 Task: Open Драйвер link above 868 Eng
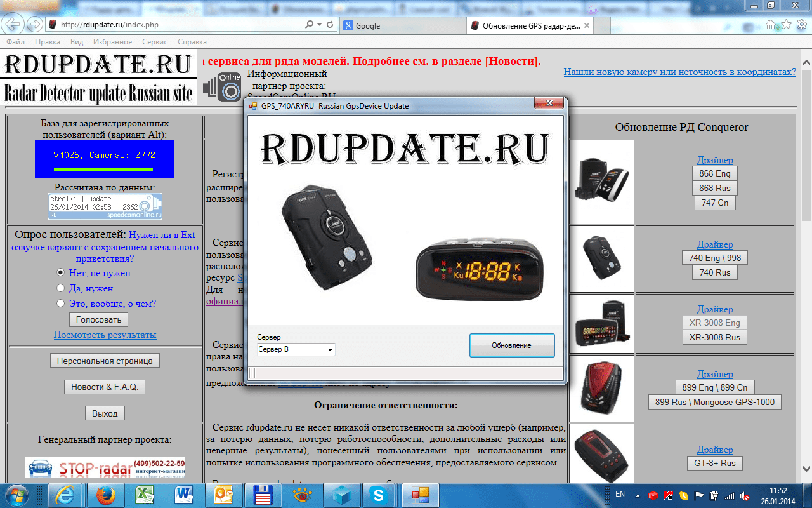[x=715, y=160]
